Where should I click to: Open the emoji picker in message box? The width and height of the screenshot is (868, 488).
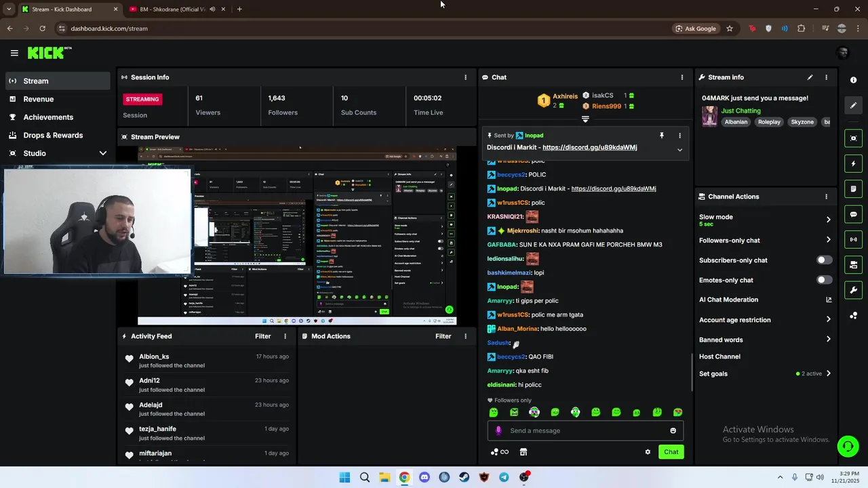[x=673, y=430]
